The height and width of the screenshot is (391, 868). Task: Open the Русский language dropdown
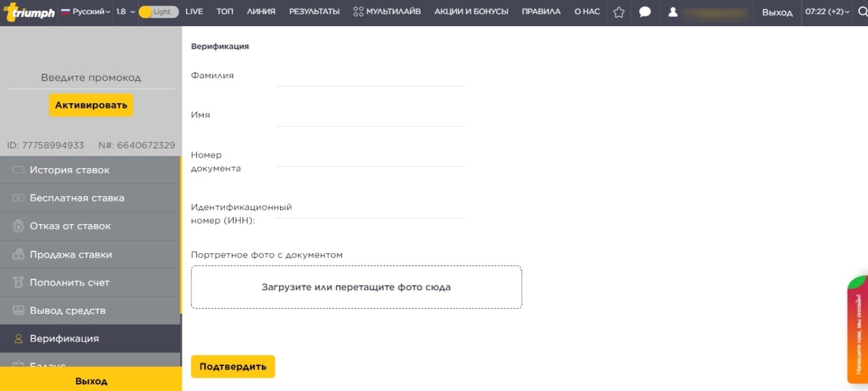pyautogui.click(x=86, y=12)
